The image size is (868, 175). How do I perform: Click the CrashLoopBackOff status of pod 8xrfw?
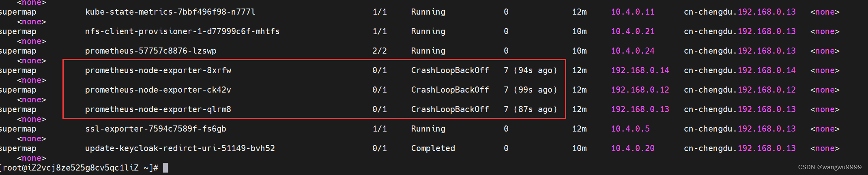pyautogui.click(x=450, y=70)
